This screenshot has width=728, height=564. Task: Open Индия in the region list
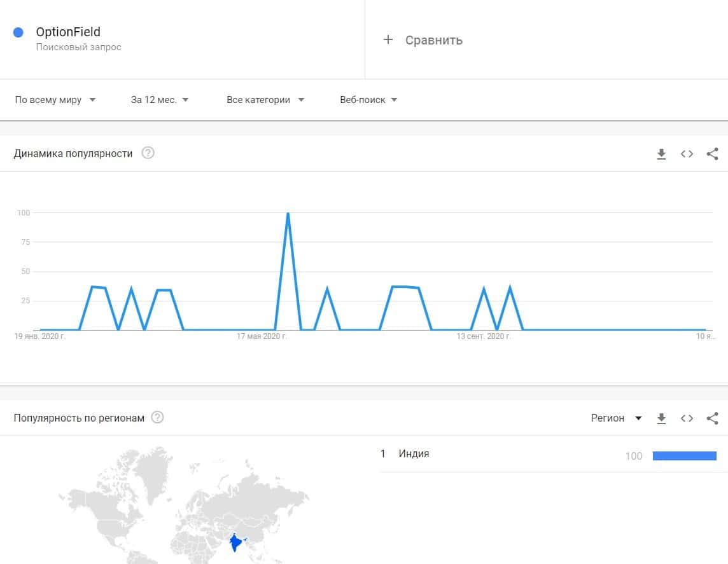414,454
